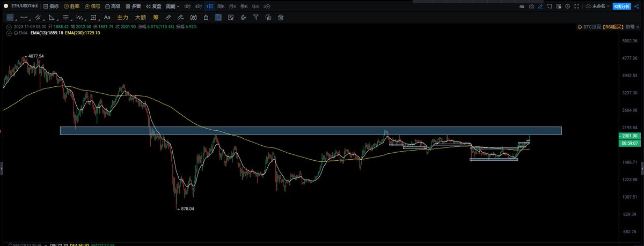Viewport: 644px width, 246px height.
Task: Open the 胜率 win rate menu
Action: tap(71, 6)
